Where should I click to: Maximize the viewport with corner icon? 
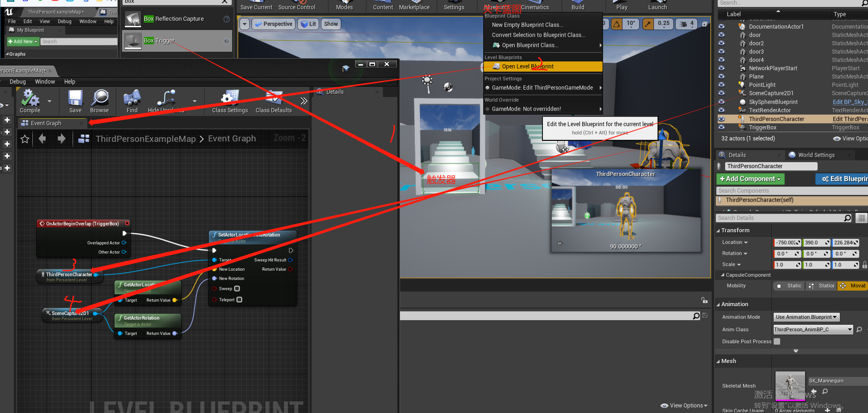tap(705, 24)
